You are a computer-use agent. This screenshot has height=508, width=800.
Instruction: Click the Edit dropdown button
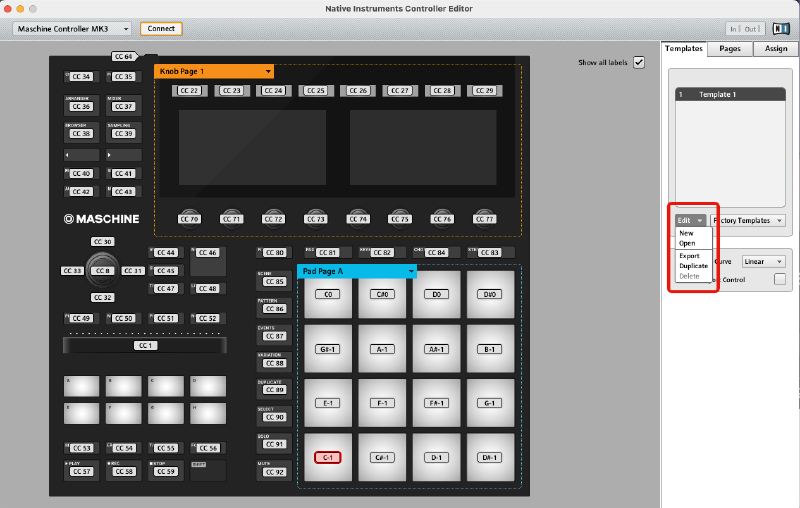(x=690, y=220)
